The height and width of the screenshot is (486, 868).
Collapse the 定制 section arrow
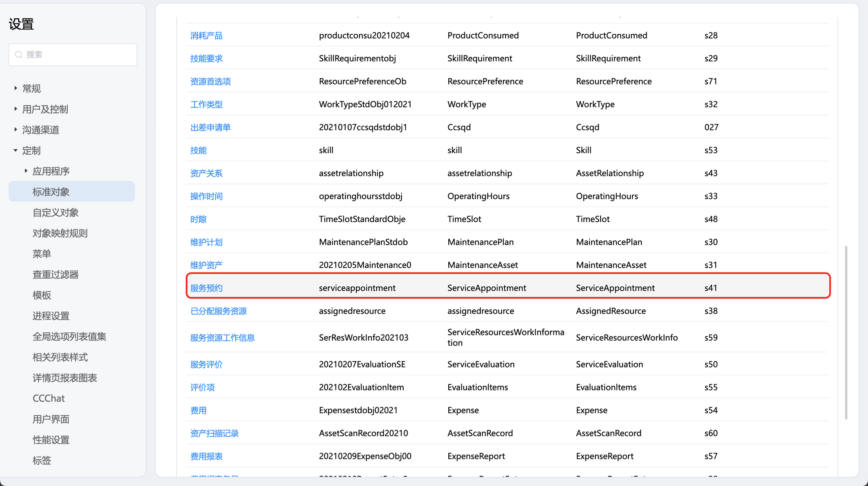(16, 150)
